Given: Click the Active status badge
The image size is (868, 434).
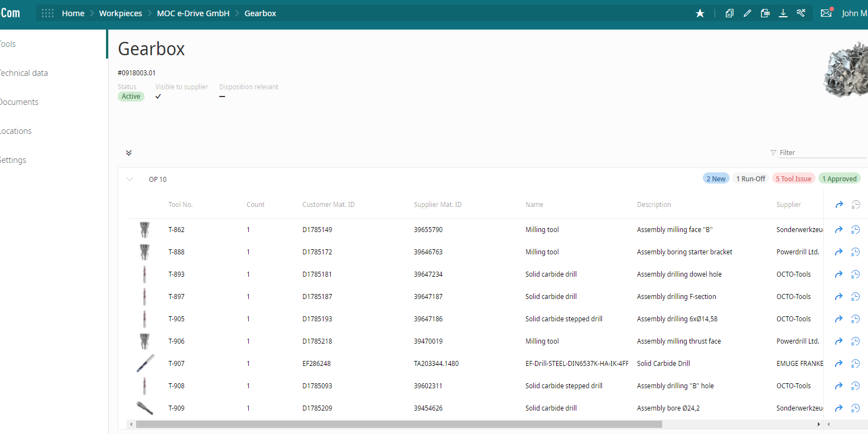Looking at the screenshot, I should coord(131,96).
